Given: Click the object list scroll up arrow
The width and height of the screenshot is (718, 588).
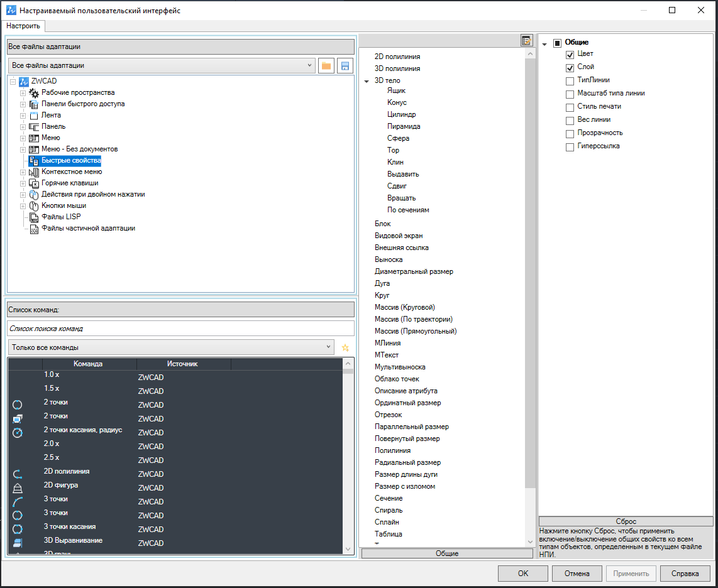Looking at the screenshot, I should click(x=530, y=53).
